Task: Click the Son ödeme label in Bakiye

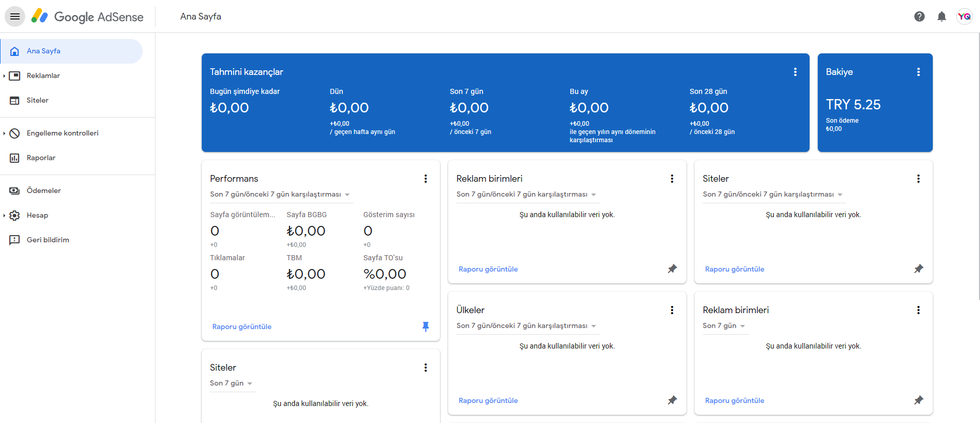Action: (842, 121)
